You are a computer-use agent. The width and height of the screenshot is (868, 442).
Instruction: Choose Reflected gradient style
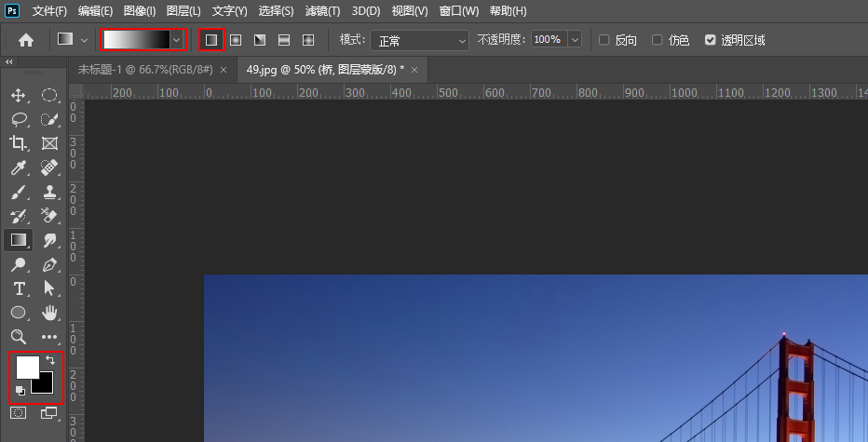click(x=284, y=40)
